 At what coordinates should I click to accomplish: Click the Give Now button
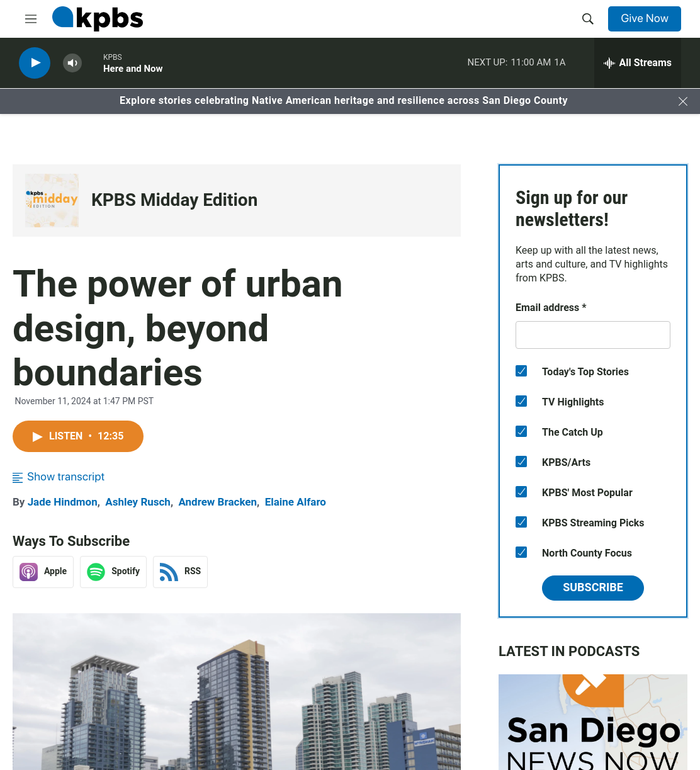[645, 19]
